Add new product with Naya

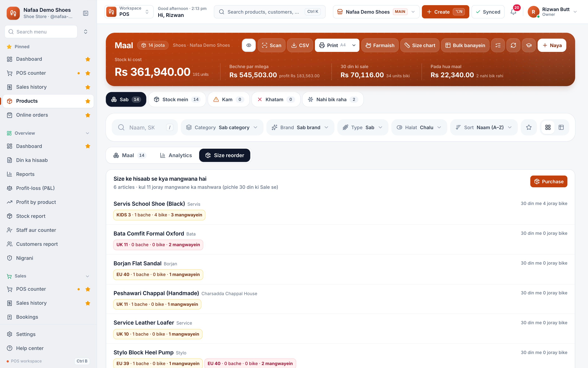click(552, 45)
